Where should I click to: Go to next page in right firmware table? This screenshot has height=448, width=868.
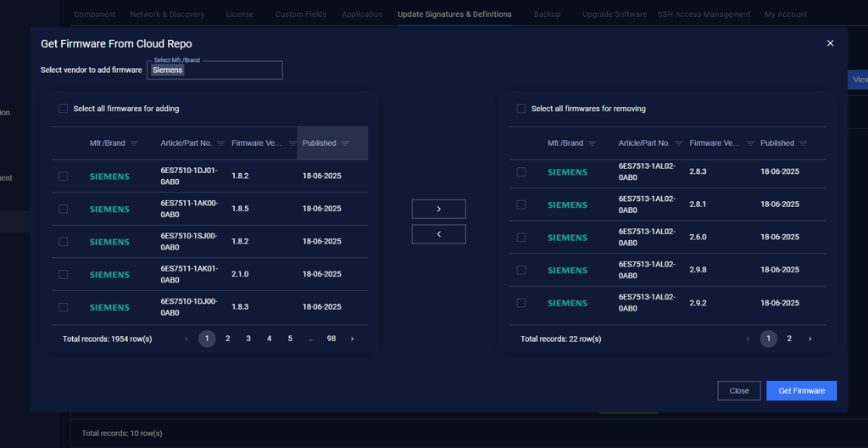tap(810, 339)
